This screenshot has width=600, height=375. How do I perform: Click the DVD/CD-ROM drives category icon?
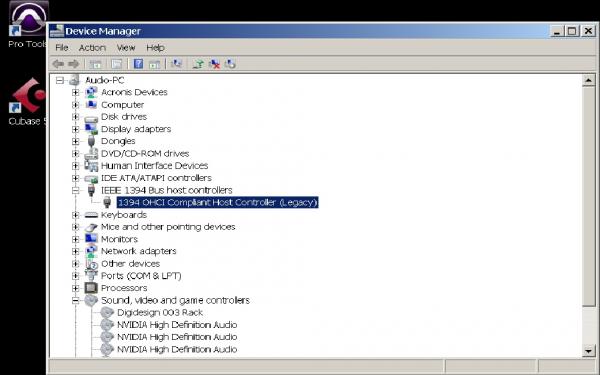coord(91,153)
